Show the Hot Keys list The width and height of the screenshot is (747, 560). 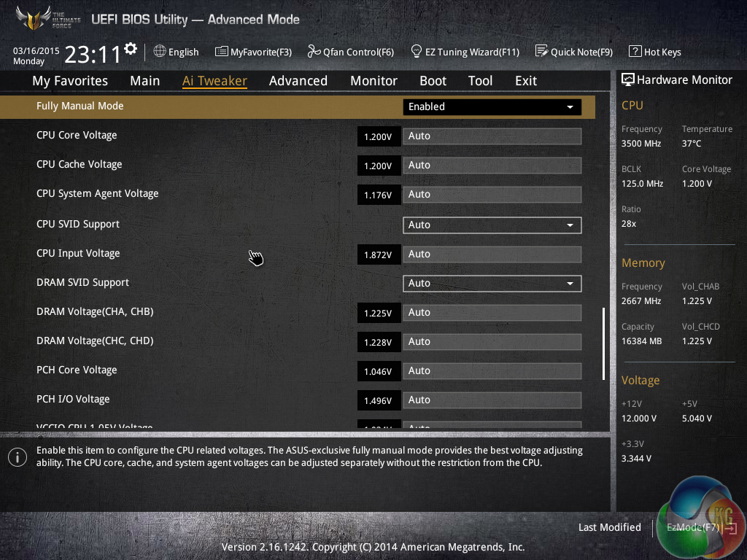click(655, 52)
